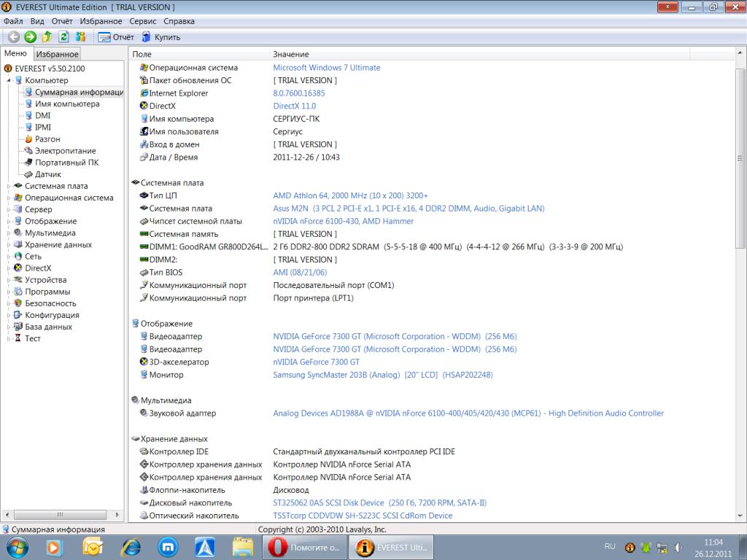Click the horizontal scrollbar of the tree panel
747x560 pixels.
click(x=60, y=515)
